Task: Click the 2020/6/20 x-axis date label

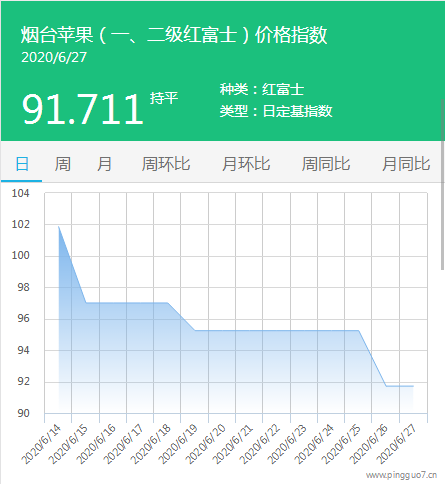Action: pyautogui.click(x=205, y=444)
